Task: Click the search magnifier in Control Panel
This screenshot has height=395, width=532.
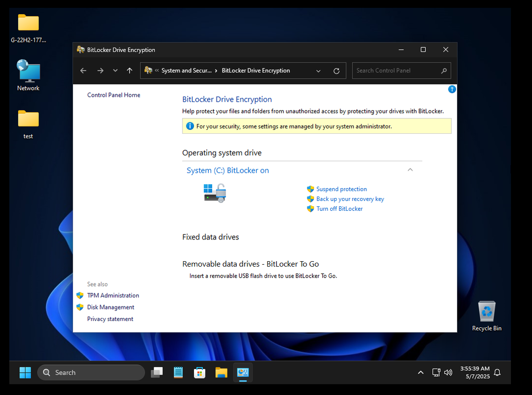Action: click(444, 71)
